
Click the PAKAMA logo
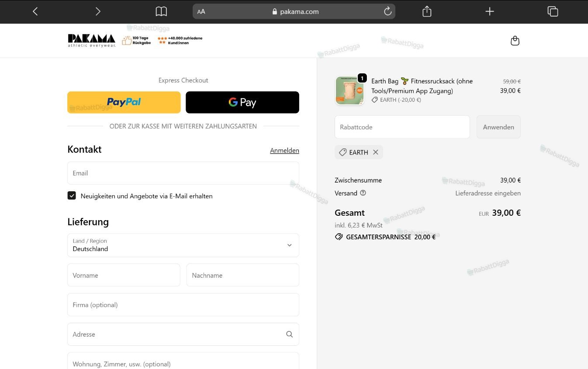91,41
